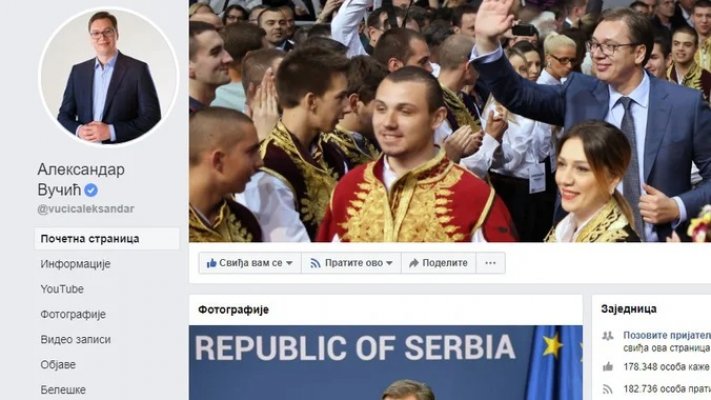Open the Објаве sidebar item
The height and width of the screenshot is (400, 711).
[58, 365]
